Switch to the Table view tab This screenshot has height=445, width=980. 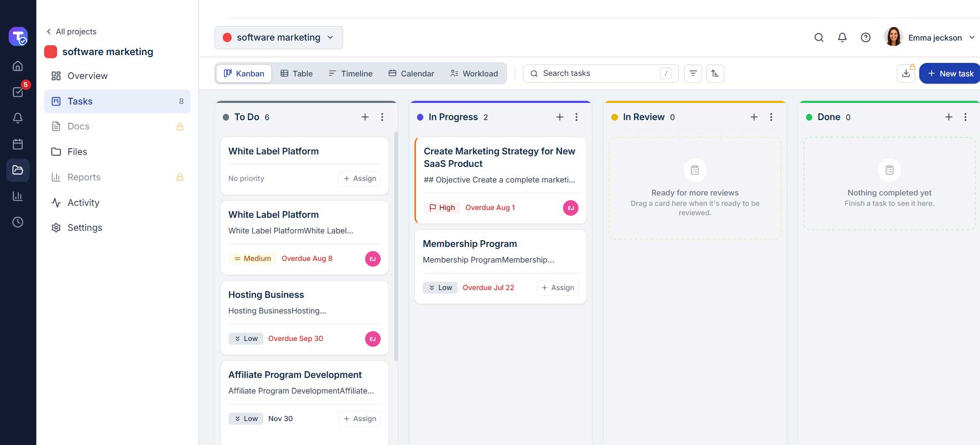tap(297, 73)
